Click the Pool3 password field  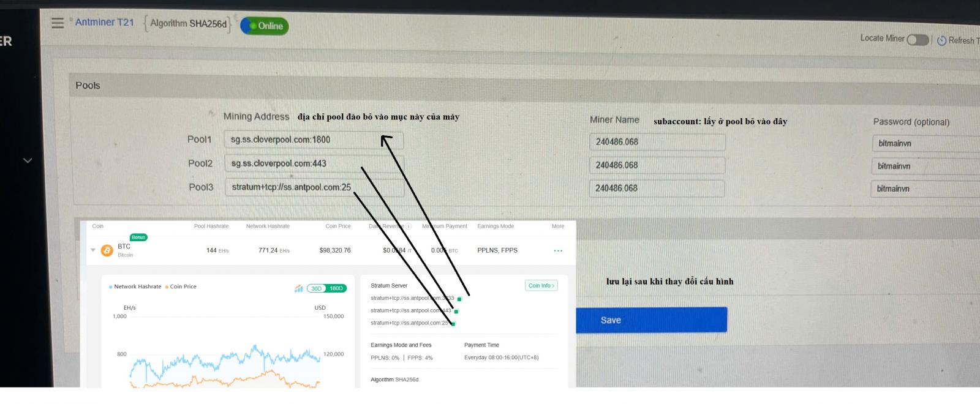point(925,189)
